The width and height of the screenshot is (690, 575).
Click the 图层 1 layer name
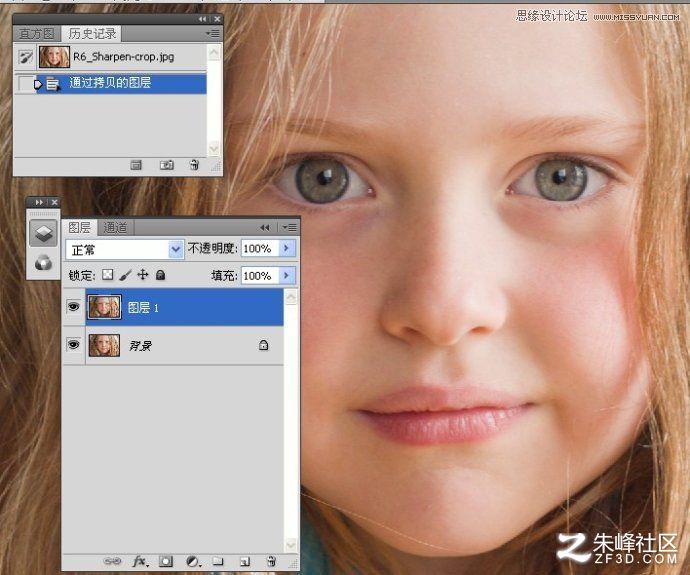143,308
